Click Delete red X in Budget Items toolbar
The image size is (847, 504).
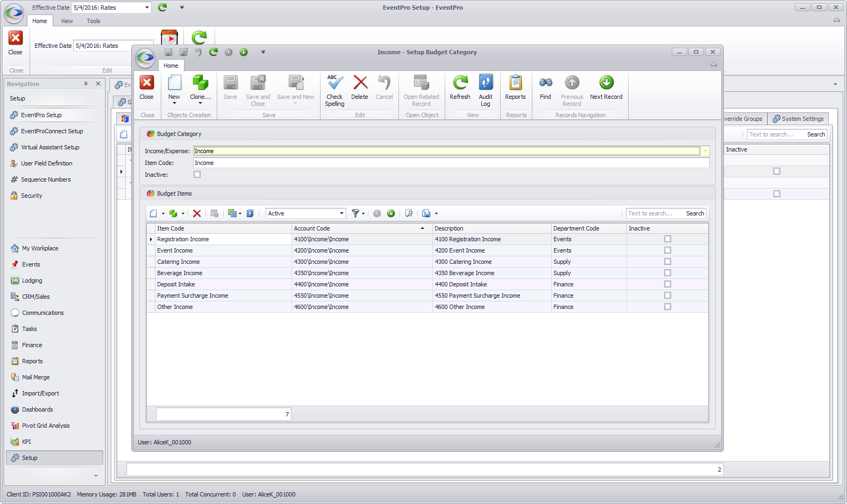197,213
